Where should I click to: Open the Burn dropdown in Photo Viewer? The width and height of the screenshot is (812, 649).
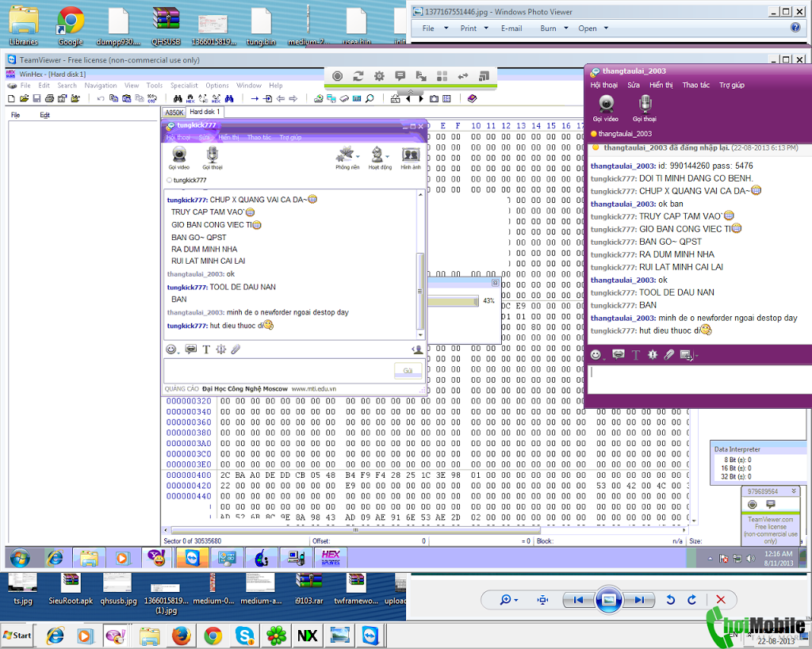(x=554, y=29)
